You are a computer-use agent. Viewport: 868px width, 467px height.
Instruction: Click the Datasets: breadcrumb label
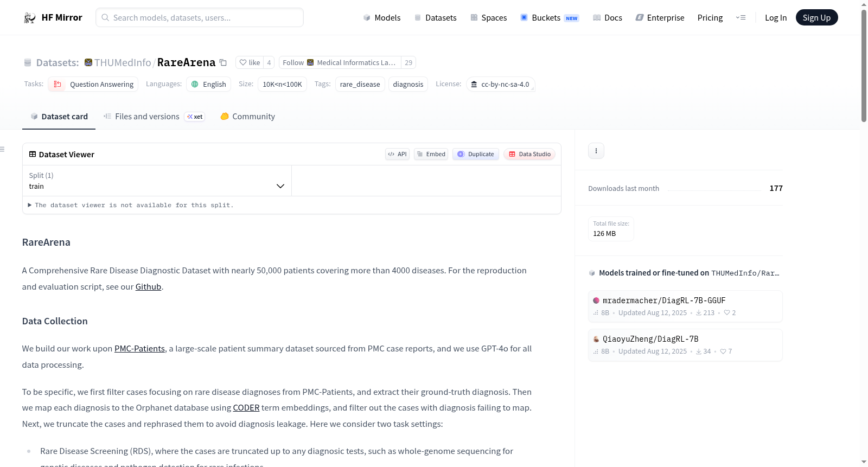pos(58,63)
